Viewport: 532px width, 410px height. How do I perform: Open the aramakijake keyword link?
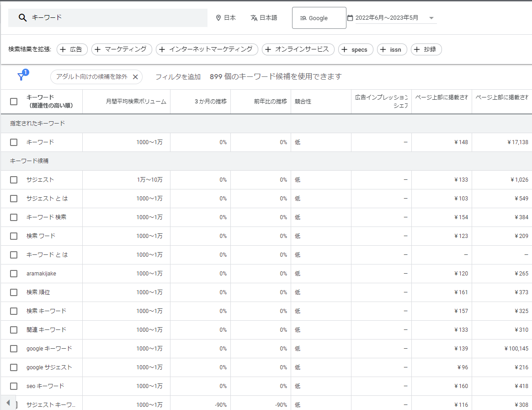click(x=42, y=273)
